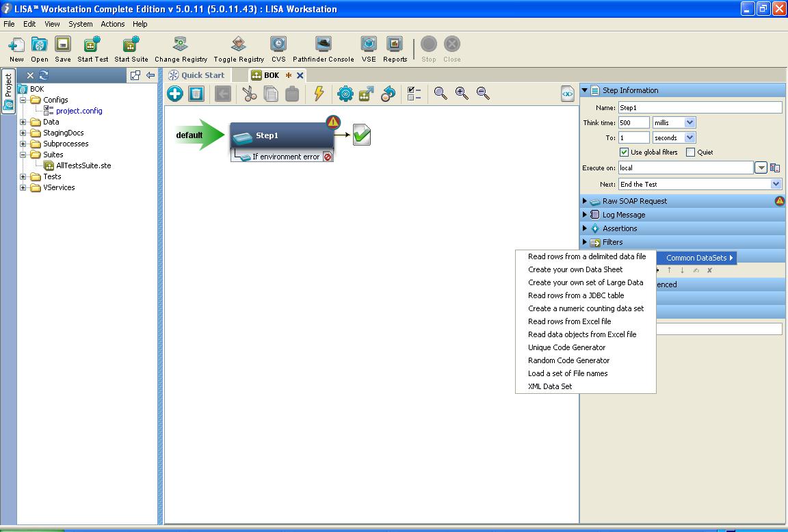Click the zoom out magnifier icon
The height and width of the screenshot is (532, 788).
(x=482, y=93)
